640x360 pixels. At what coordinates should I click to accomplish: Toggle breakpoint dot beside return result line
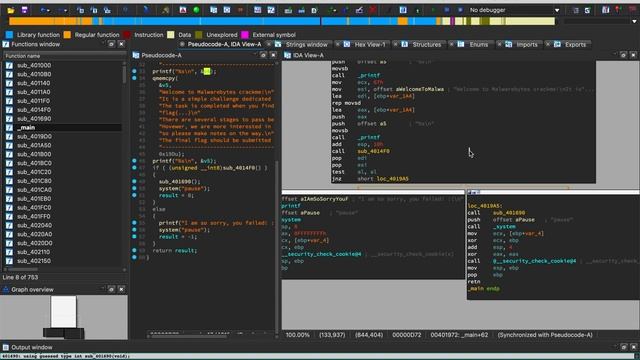tap(134, 250)
